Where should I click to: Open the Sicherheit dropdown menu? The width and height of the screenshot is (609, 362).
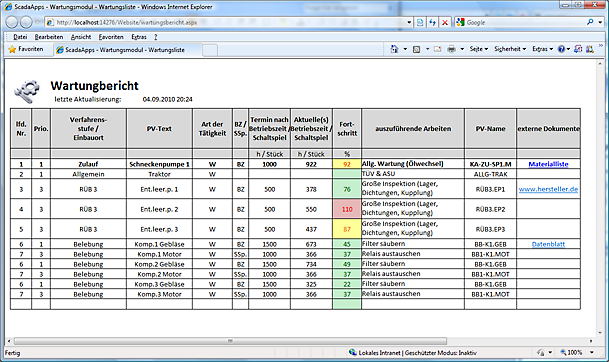tap(510, 49)
